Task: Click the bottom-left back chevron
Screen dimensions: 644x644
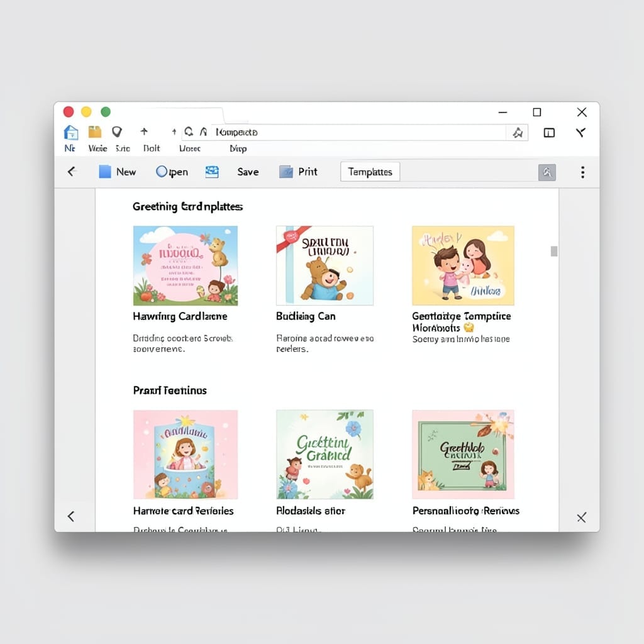Action: (x=71, y=516)
